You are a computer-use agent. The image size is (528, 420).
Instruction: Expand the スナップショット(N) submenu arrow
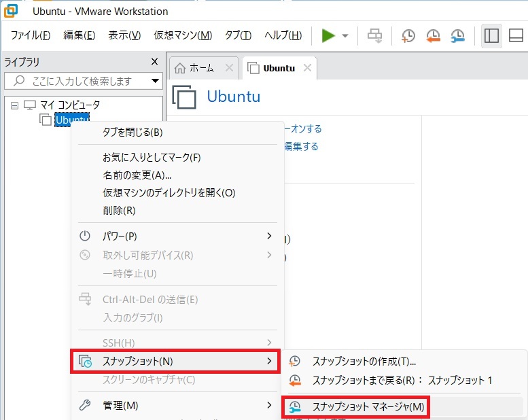pyautogui.click(x=269, y=361)
